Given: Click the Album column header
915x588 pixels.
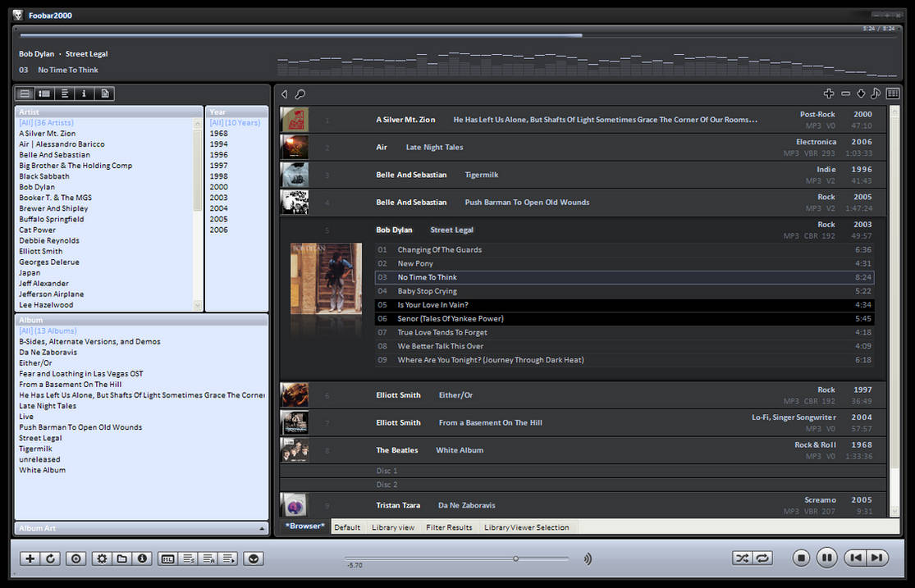Looking at the screenshot, I should 141,321.
